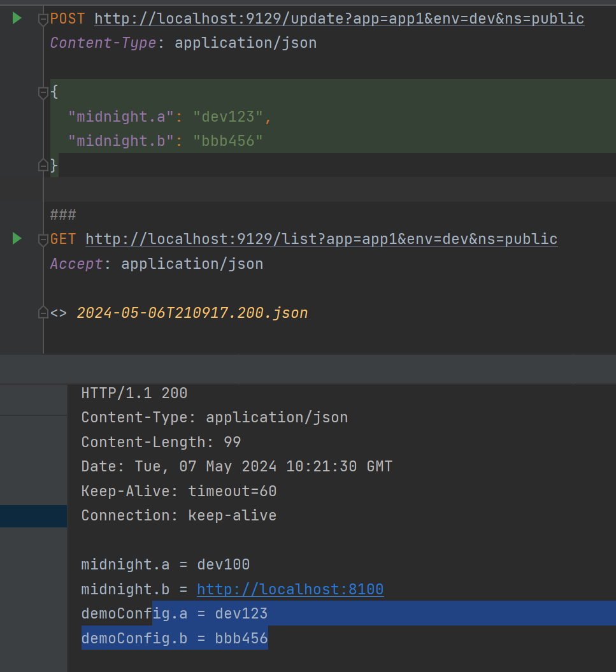Collapse the GET request fold marker
The image size is (616, 672).
(x=43, y=240)
